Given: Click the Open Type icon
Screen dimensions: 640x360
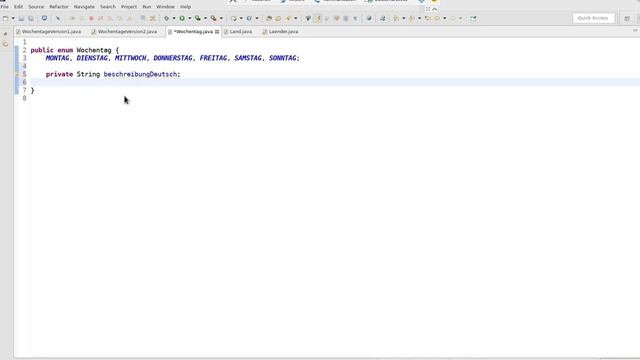Looking at the screenshot, I should coord(269,18).
